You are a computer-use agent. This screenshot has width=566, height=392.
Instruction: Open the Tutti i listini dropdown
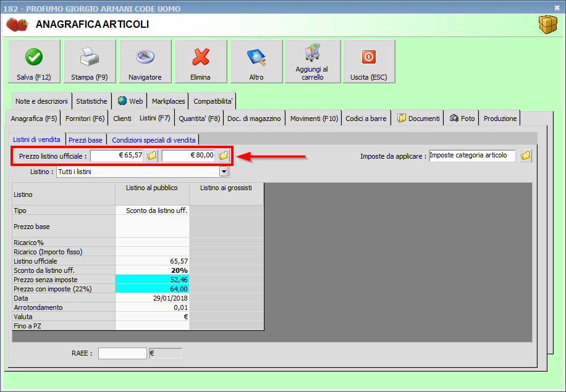pyautogui.click(x=223, y=171)
